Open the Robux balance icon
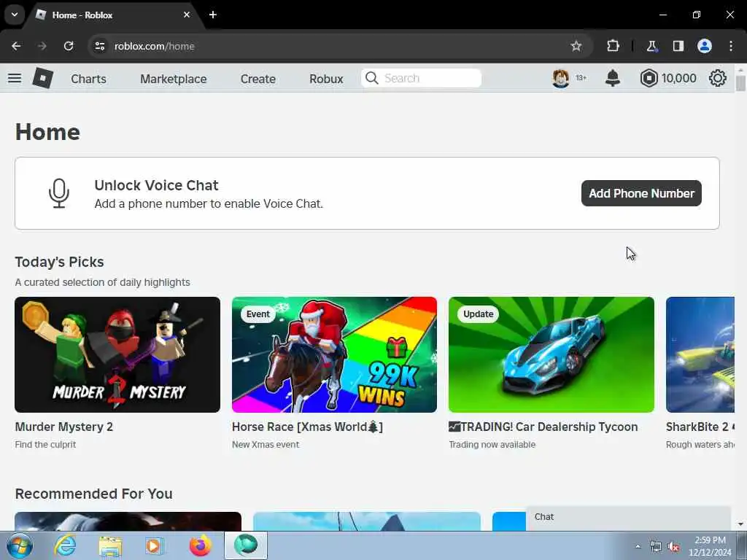The height and width of the screenshot is (560, 747). pyautogui.click(x=649, y=78)
